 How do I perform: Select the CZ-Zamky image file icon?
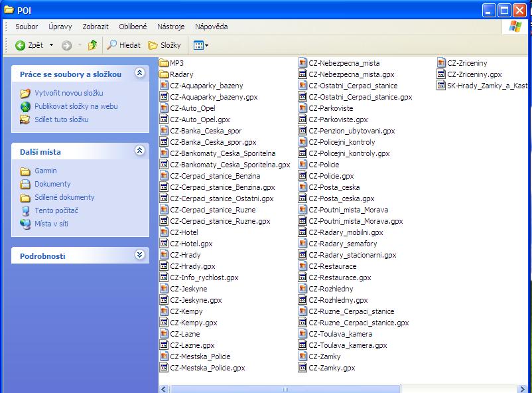pos(303,356)
